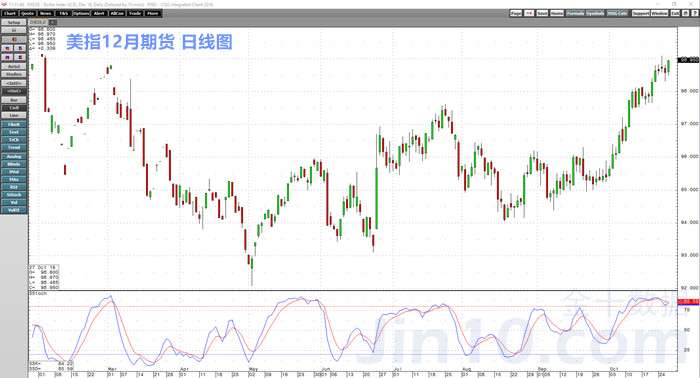This screenshot has height=378, width=700.
Task: Click the upper-right small colored icon button
Action: (x=20, y=48)
